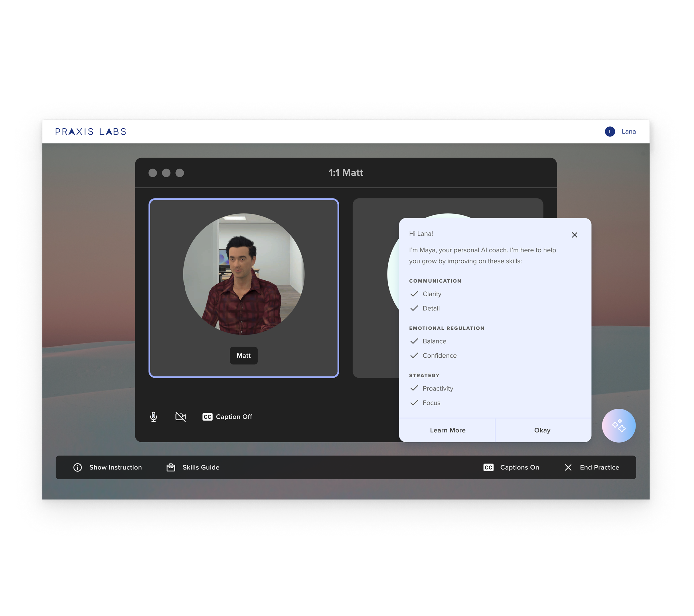Open the sparkle AI coach bubble
The height and width of the screenshot is (616, 694).
(618, 425)
